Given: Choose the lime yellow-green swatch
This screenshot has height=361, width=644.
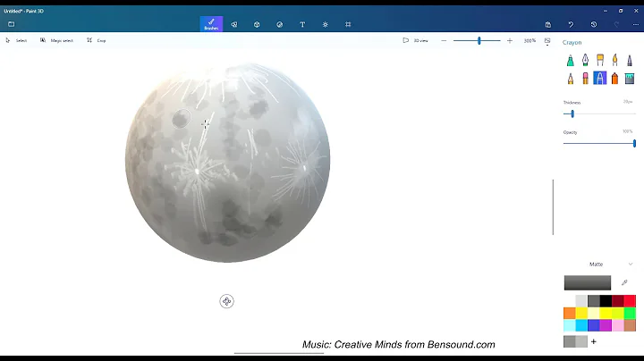Looking at the screenshot, I should [618, 314].
